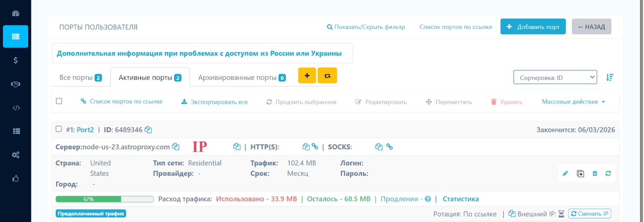
Task: Delete Port2 using the trash icon
Action: [595, 173]
